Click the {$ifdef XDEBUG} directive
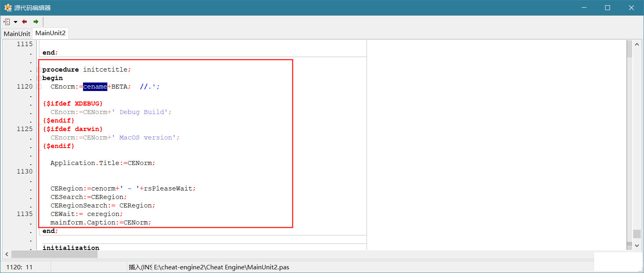Image resolution: width=644 pixels, height=273 pixels. click(x=73, y=104)
